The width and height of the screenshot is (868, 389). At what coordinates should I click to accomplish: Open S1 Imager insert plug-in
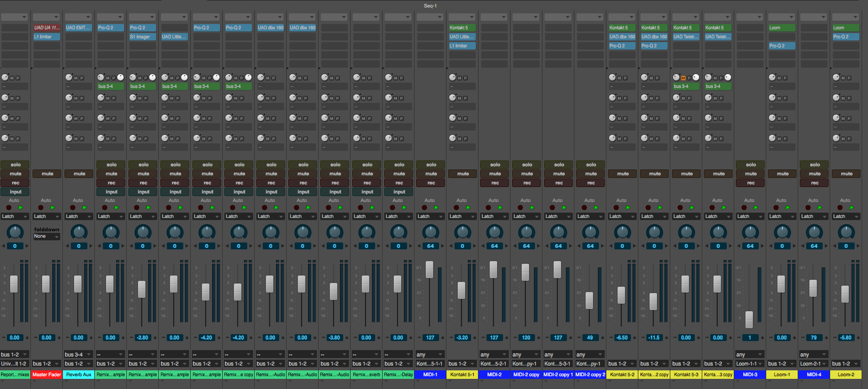tap(142, 37)
